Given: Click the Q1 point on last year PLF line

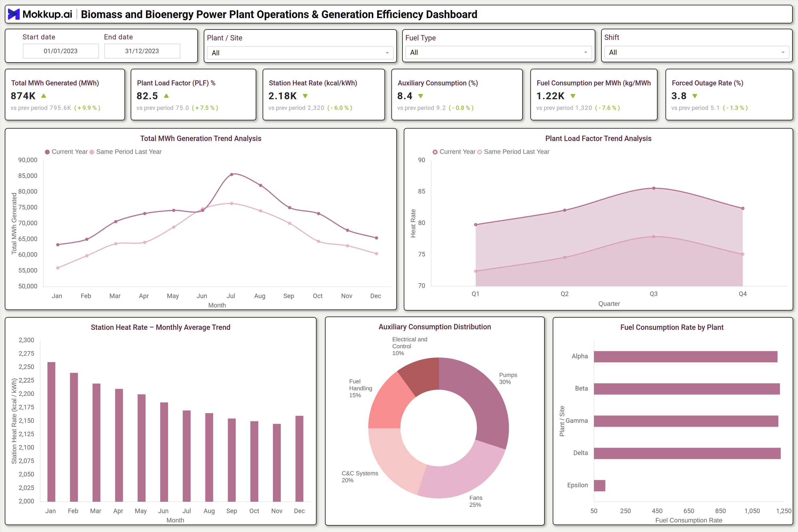Looking at the screenshot, I should [x=476, y=271].
